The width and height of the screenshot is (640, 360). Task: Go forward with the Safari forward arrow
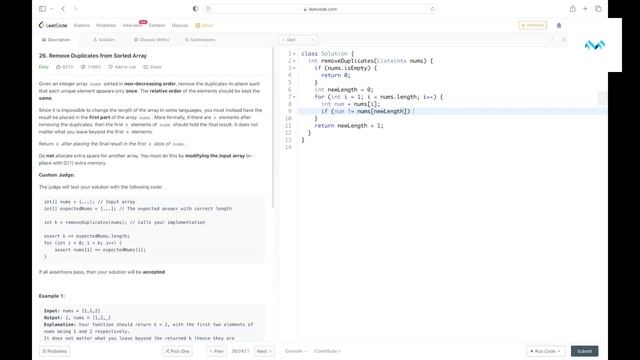click(75, 9)
